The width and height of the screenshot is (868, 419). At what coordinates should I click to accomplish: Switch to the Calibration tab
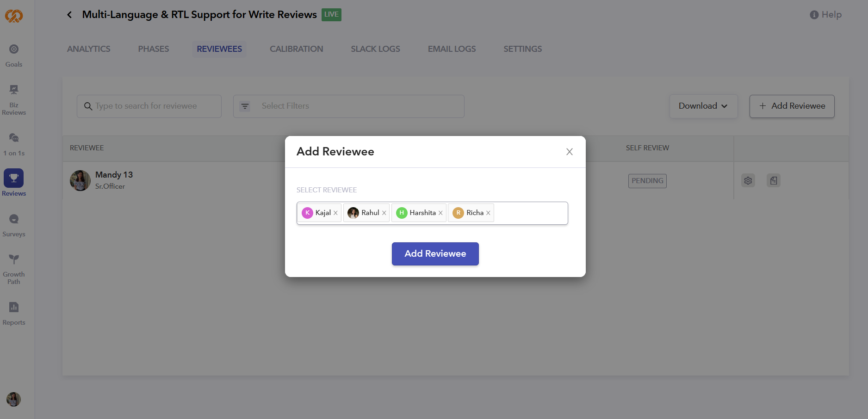coord(296,49)
